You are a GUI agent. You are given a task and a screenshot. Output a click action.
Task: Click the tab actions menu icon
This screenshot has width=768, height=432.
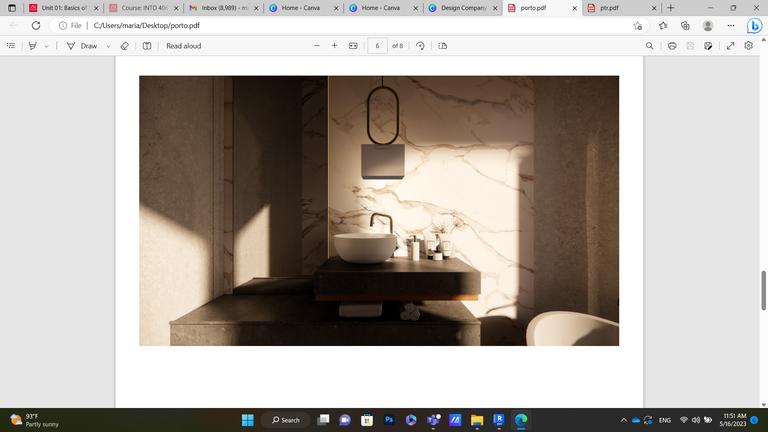[12, 8]
